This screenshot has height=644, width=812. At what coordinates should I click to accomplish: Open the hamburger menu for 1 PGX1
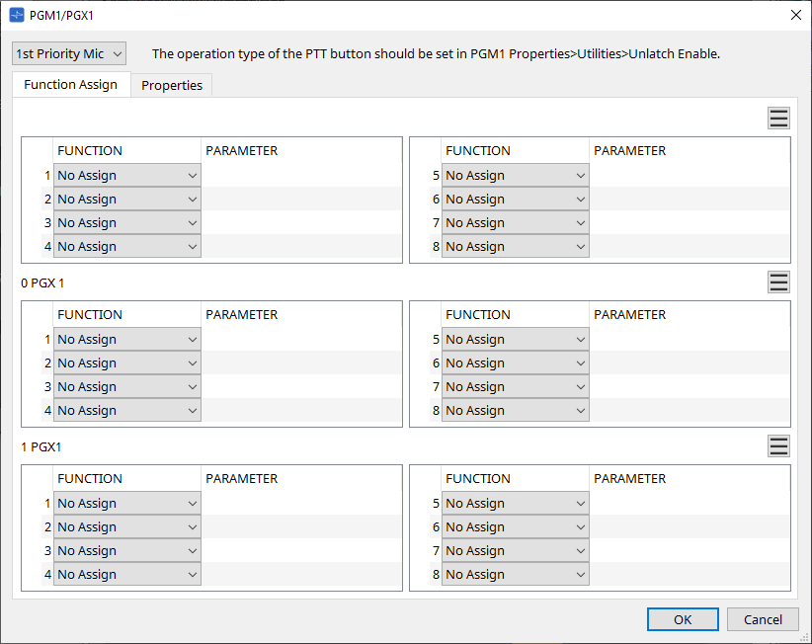click(x=778, y=445)
